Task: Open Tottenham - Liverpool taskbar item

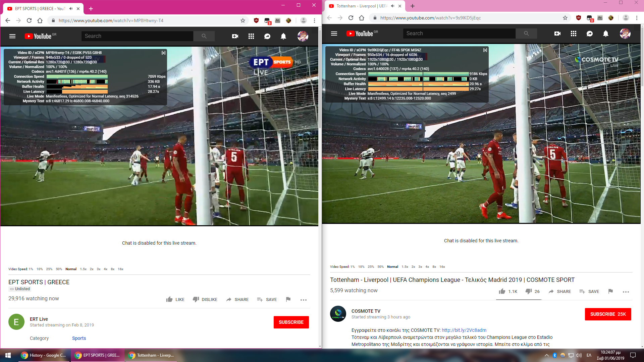Action: tap(151, 355)
